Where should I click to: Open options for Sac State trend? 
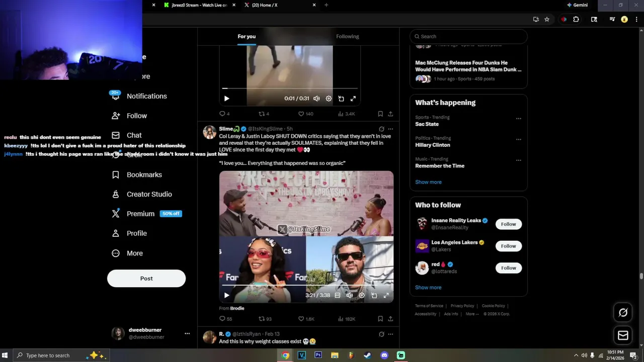coord(518,119)
